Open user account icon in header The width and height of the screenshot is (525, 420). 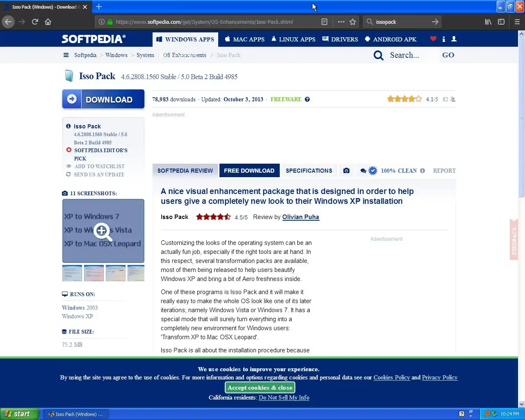coord(454,39)
